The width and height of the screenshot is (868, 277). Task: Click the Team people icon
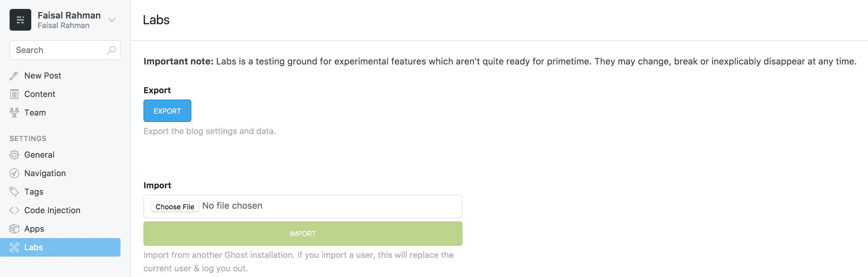coord(14,113)
